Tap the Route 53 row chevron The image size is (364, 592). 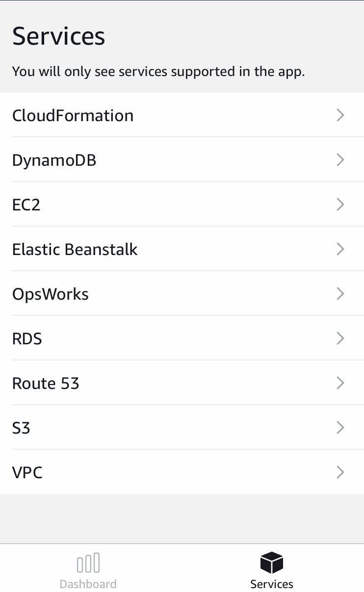click(x=340, y=383)
